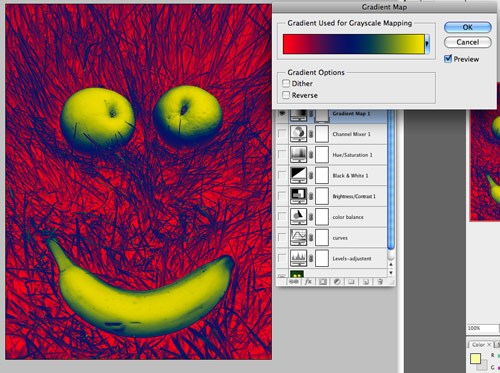The width and height of the screenshot is (500, 373).
Task: Show the Channel Mixer 1 layer
Action: [x=282, y=134]
